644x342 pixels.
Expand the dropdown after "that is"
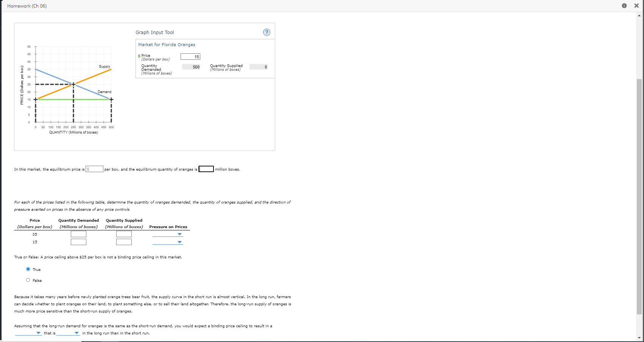point(68,333)
